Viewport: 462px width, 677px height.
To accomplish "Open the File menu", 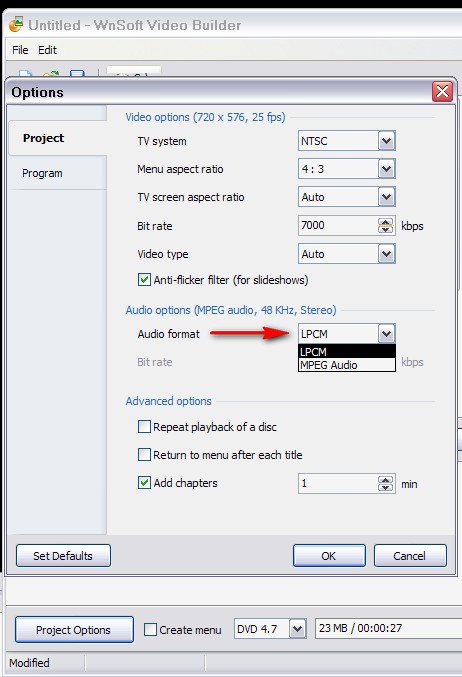I will (20, 50).
